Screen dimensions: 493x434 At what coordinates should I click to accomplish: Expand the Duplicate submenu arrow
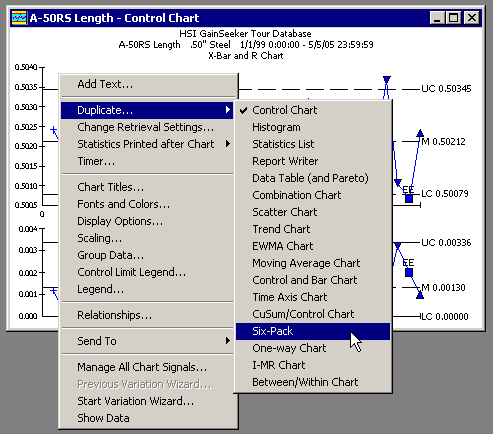pos(228,110)
